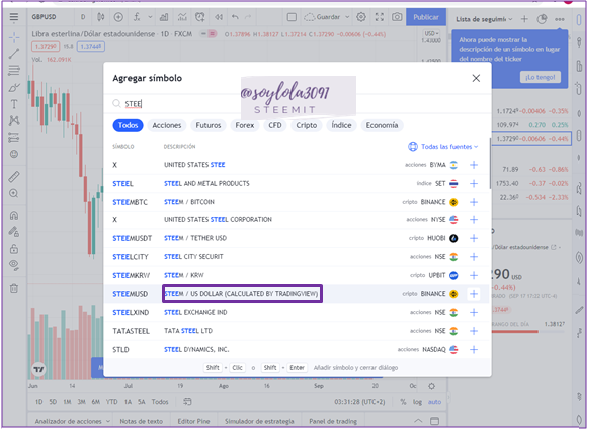
Task: Take a chart snapshot with camera icon
Action: 397,17
